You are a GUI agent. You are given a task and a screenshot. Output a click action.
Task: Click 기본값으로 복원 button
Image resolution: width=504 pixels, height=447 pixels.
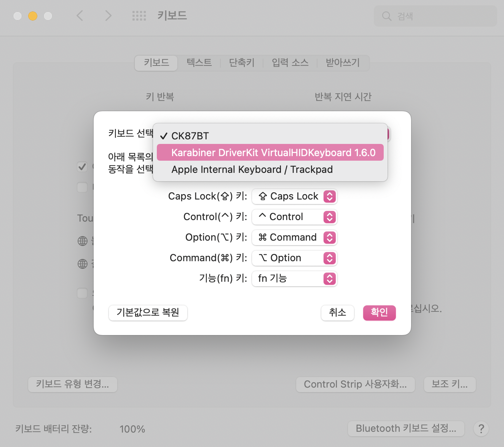pos(148,313)
